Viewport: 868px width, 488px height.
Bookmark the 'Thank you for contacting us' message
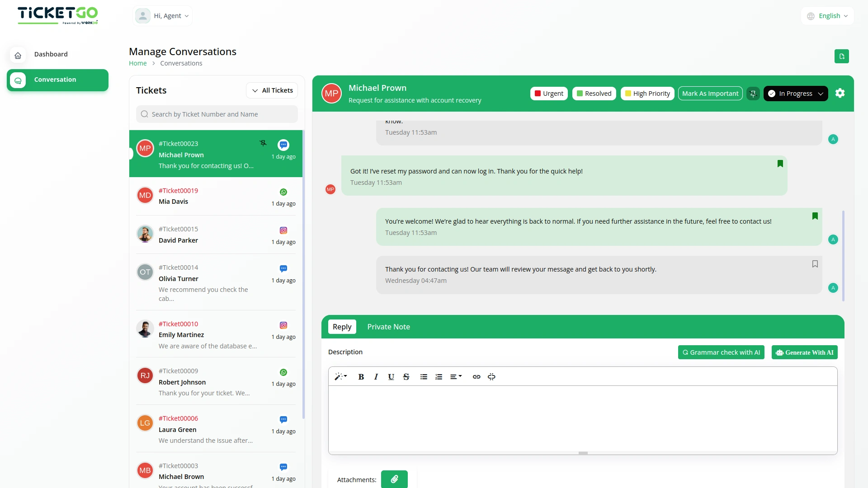(815, 263)
